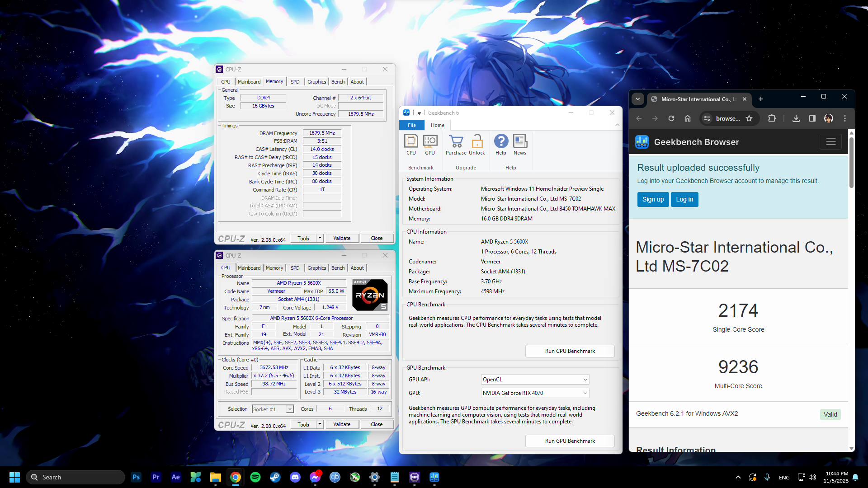Open Graphics tab in lower CPU-Z window

click(317, 268)
